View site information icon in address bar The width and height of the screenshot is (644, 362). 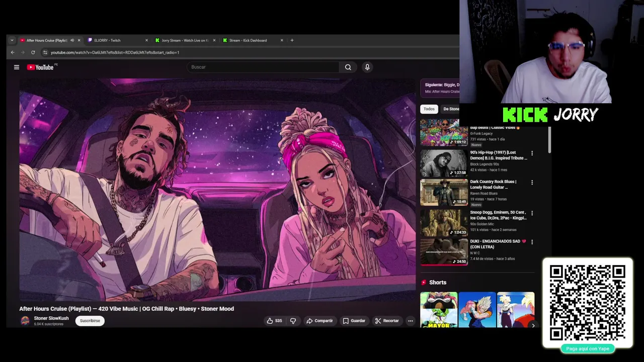click(45, 52)
